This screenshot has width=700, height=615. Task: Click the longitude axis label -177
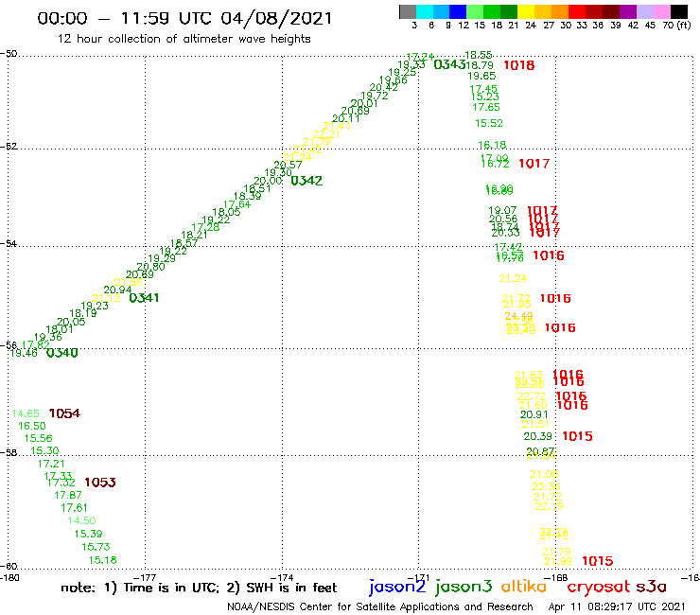pyautogui.click(x=145, y=578)
